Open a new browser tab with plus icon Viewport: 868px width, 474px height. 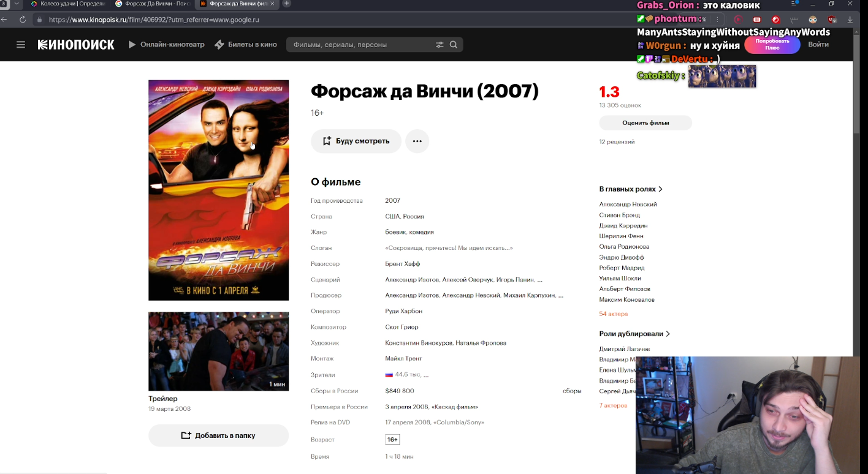click(286, 4)
